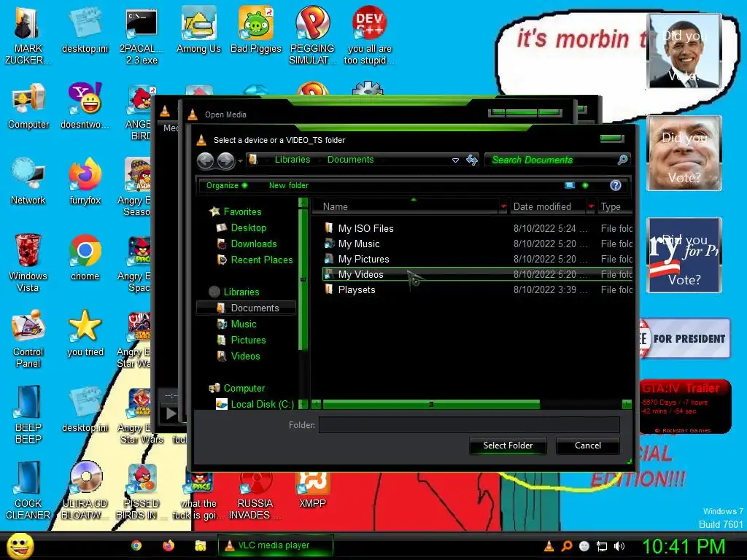Image resolution: width=747 pixels, height=560 pixels.
Task: Click the Type column header
Action: coord(614,206)
